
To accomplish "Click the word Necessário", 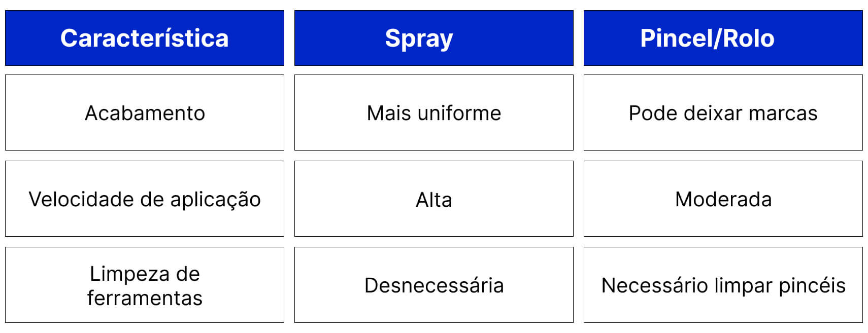I will point(654,285).
